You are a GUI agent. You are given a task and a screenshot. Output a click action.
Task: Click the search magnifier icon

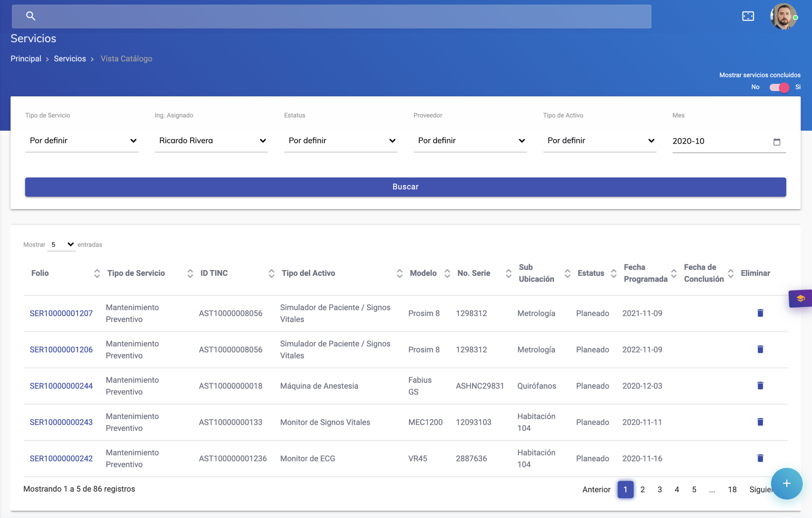pyautogui.click(x=30, y=16)
